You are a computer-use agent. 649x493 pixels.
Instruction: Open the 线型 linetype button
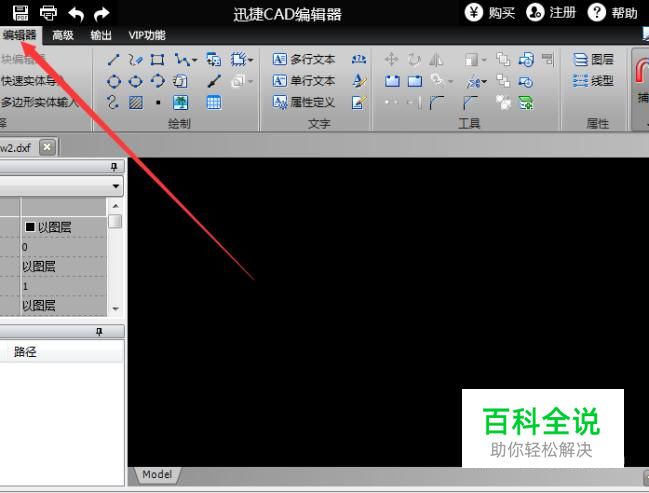coord(593,81)
